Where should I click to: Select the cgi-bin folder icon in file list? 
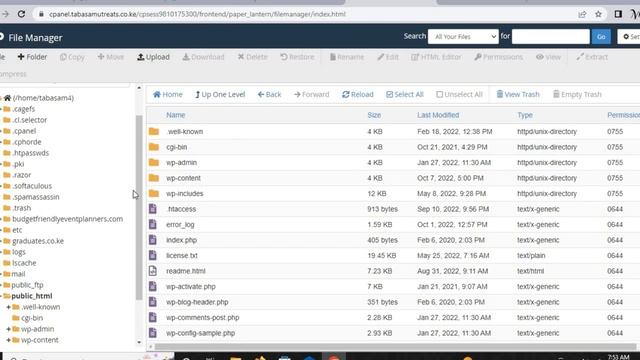coord(154,147)
